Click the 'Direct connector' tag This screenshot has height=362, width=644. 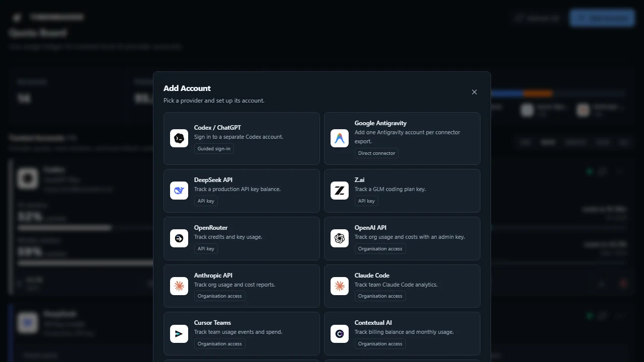(x=376, y=153)
